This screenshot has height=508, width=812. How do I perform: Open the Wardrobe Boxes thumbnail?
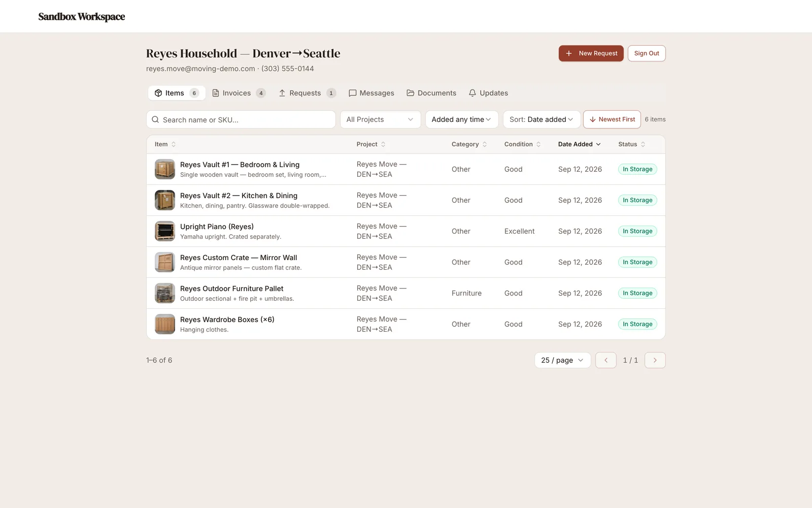click(165, 324)
